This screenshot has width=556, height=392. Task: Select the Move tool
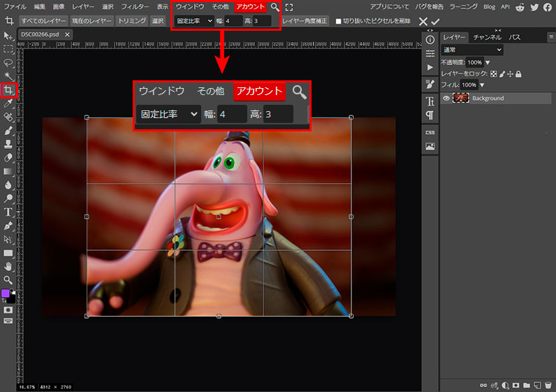(8, 36)
